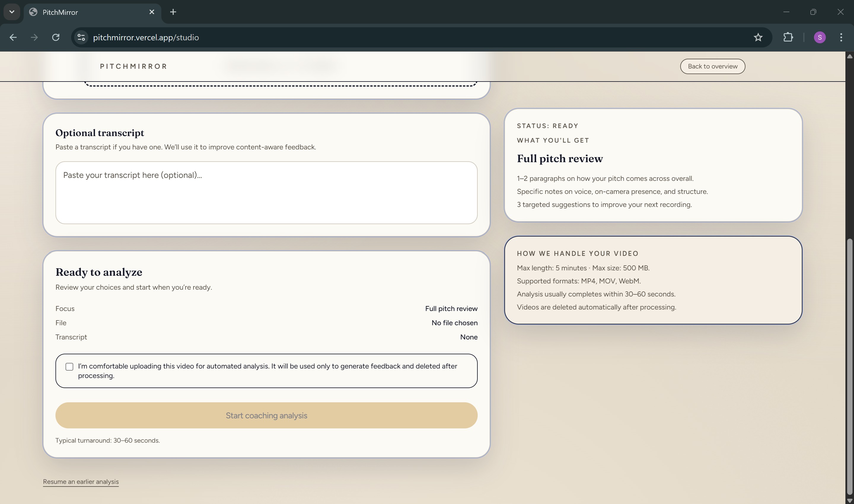This screenshot has width=854, height=504.
Task: Bookmark this page with star icon
Action: [758, 37]
